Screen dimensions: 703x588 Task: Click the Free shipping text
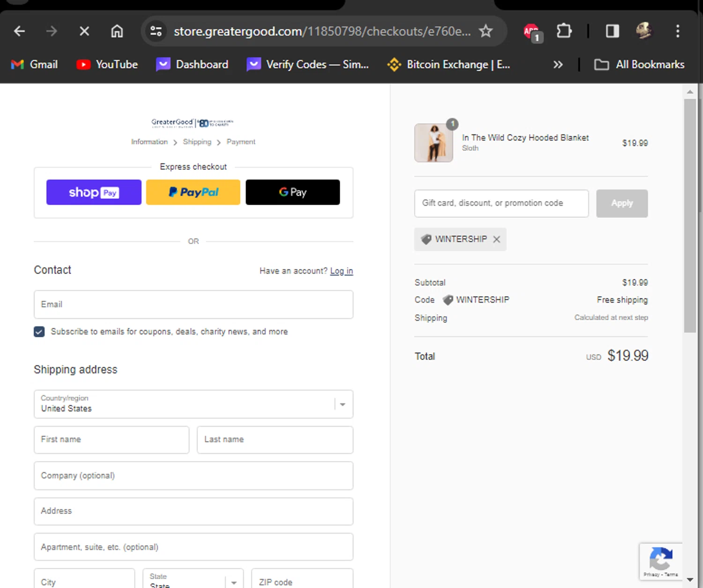[x=622, y=300]
